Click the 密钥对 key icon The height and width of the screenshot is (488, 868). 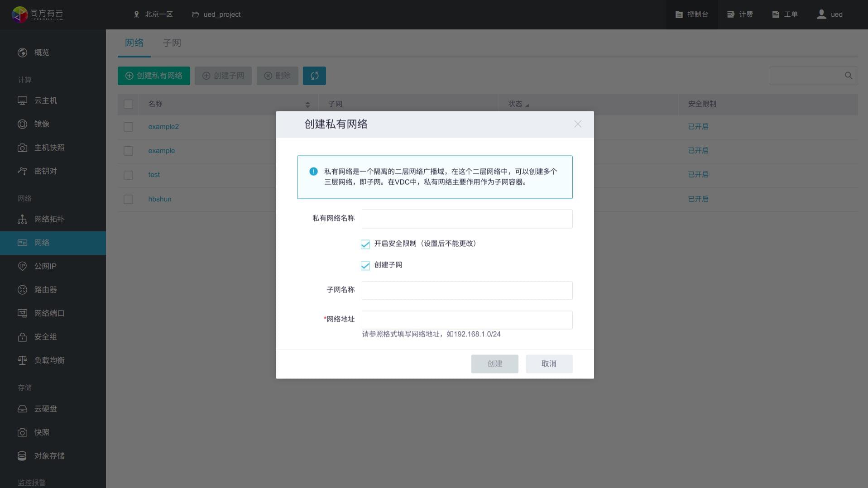point(22,171)
